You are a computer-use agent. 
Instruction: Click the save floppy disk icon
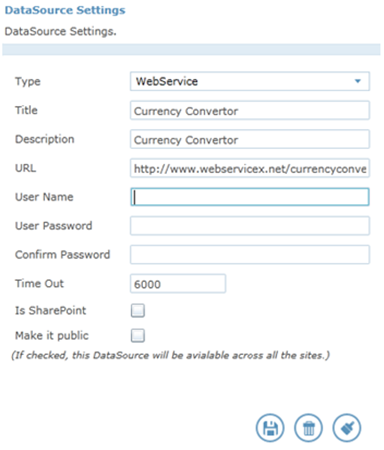click(x=270, y=428)
